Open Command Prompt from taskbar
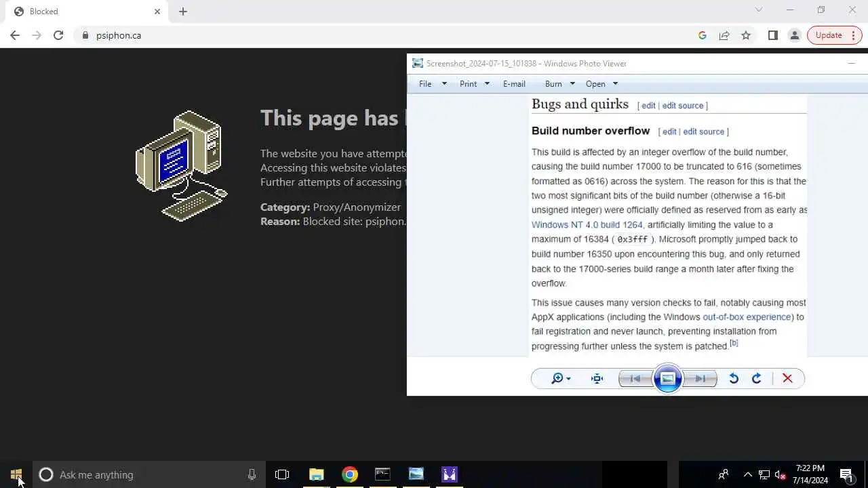868x488 pixels. [x=383, y=474]
